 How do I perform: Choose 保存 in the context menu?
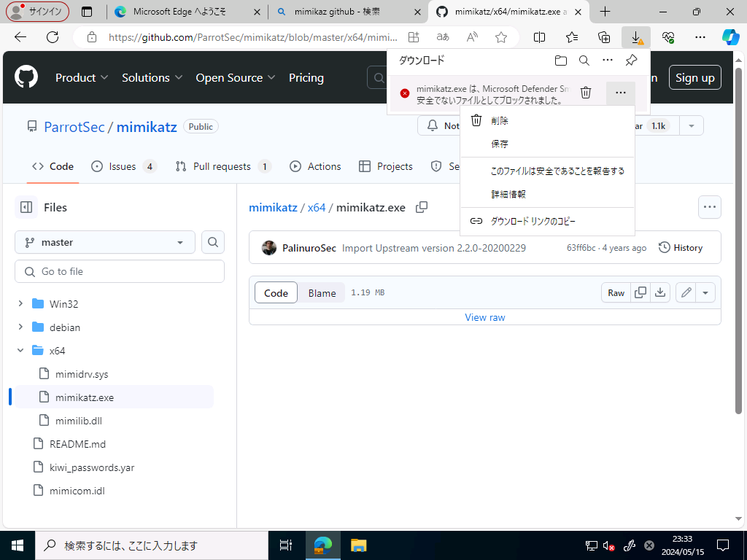547,144
